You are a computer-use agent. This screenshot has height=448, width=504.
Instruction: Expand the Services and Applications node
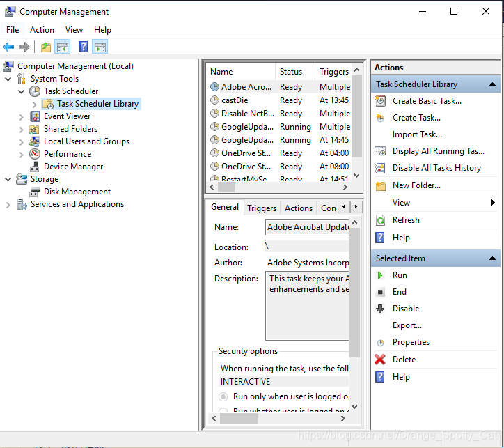(x=8, y=204)
